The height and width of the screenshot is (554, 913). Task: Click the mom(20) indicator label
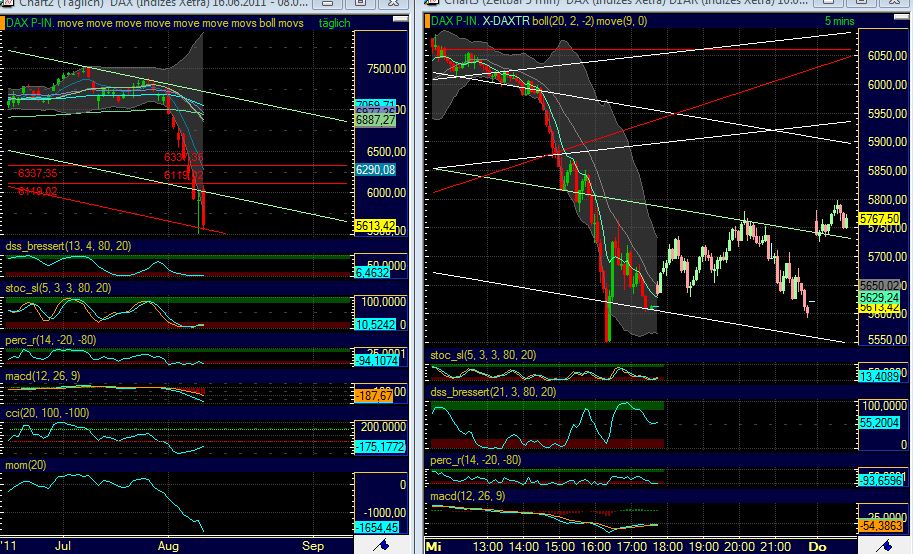26,465
